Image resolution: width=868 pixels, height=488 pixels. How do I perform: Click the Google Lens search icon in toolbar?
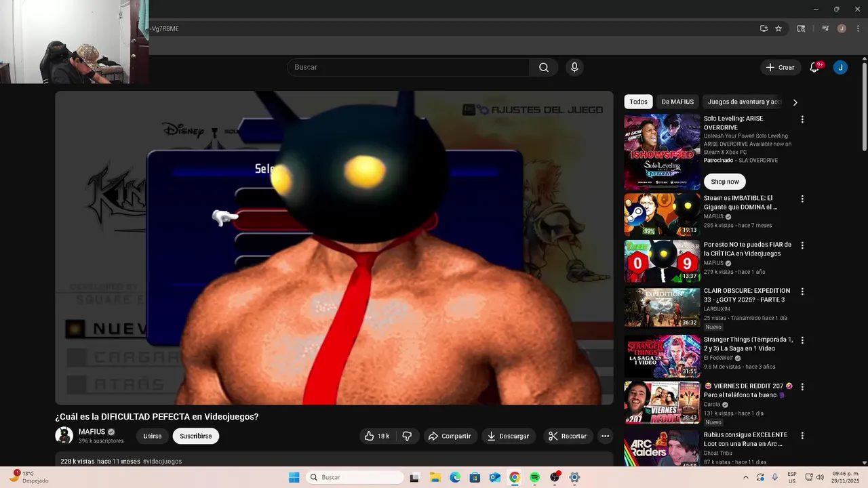[x=801, y=28]
